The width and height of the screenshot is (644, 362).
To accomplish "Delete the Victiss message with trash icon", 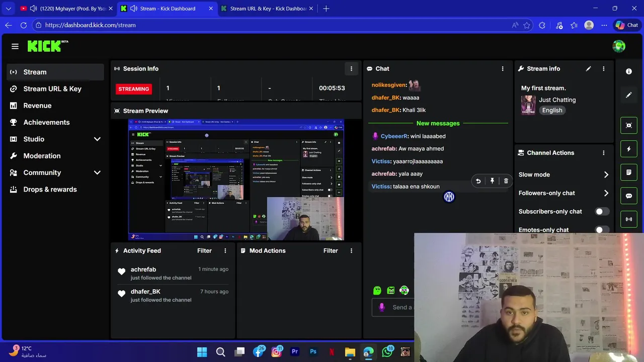I will click(506, 181).
